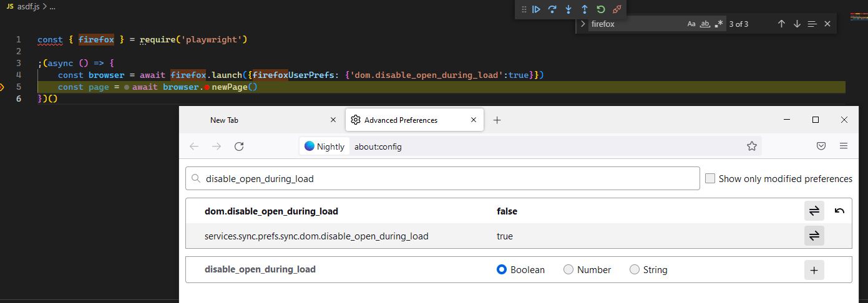Select the String radio option

point(635,270)
